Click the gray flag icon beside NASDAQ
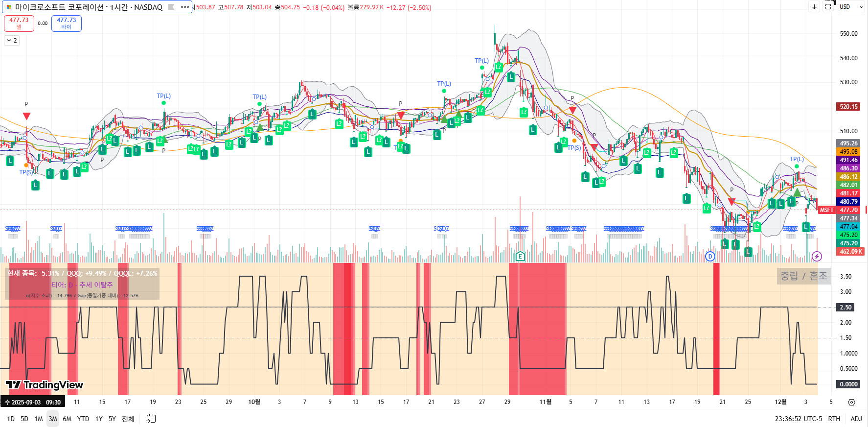 (x=171, y=7)
